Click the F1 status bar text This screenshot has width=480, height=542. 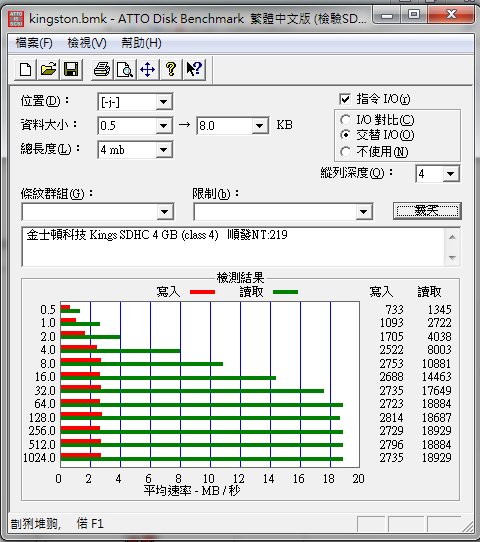tap(90, 523)
